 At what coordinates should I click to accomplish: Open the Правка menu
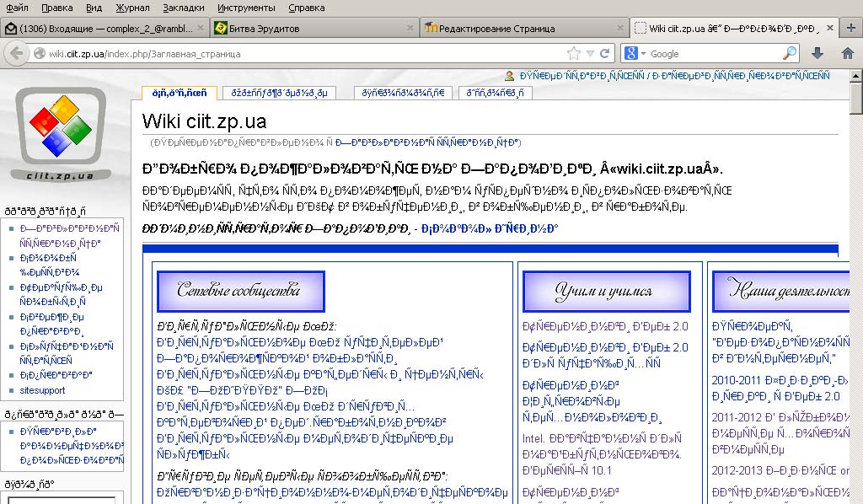(x=56, y=8)
